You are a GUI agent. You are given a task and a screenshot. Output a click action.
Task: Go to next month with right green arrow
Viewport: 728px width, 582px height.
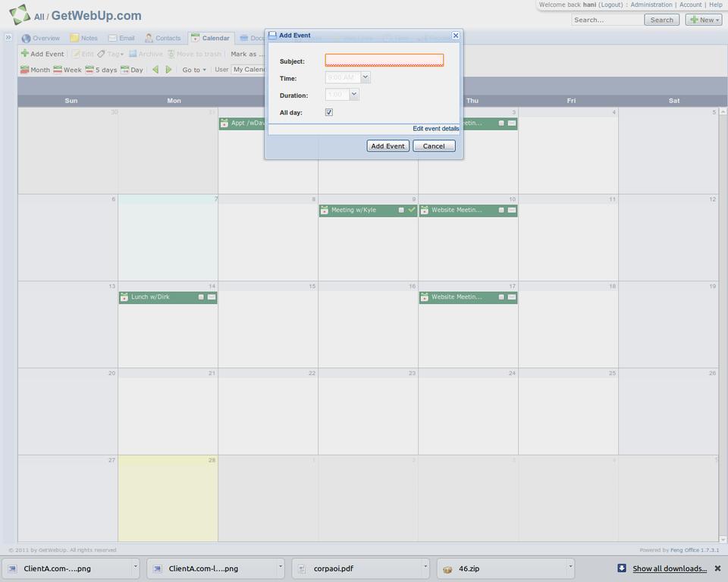click(x=168, y=70)
